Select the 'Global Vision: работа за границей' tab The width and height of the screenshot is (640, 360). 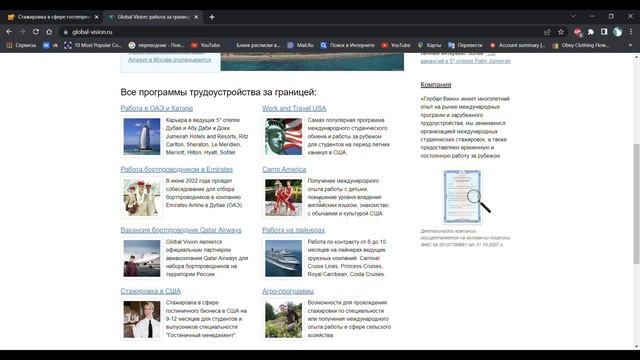coord(153,17)
